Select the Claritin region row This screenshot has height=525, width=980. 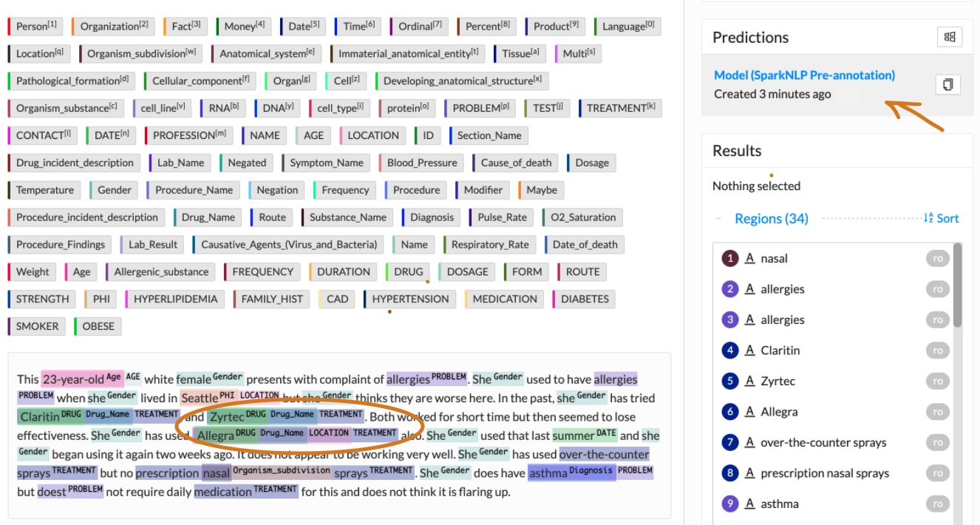(x=834, y=350)
